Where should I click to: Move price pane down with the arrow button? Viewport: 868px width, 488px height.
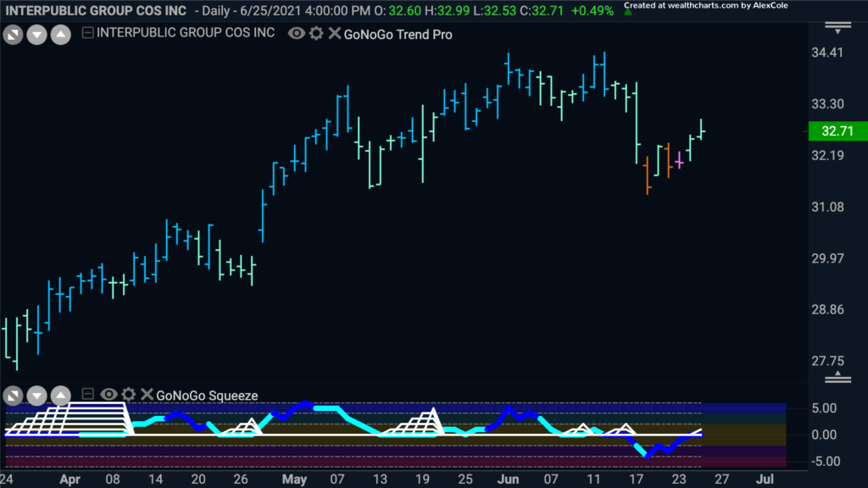click(36, 35)
